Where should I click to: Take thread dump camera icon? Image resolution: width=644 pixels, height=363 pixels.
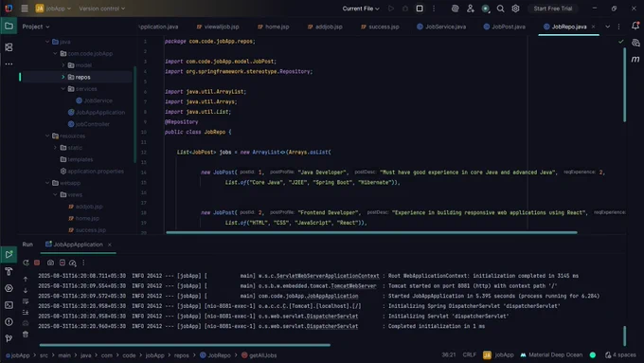(x=50, y=263)
